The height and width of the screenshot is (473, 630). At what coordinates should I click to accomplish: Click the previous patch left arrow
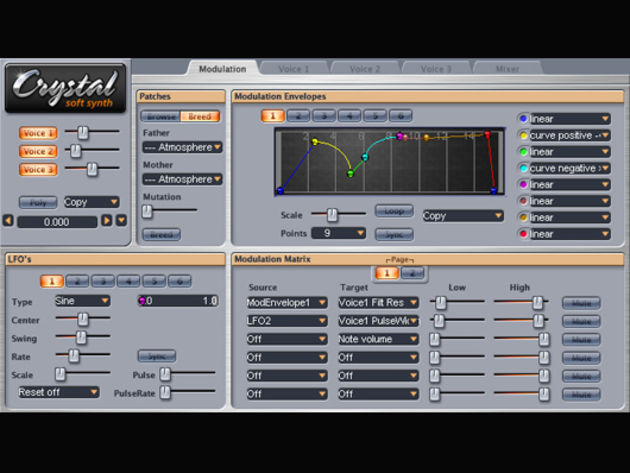(8, 221)
